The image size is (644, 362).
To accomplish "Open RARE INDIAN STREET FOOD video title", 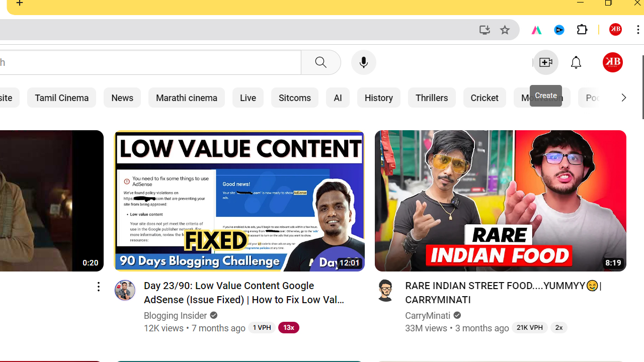I will click(504, 293).
